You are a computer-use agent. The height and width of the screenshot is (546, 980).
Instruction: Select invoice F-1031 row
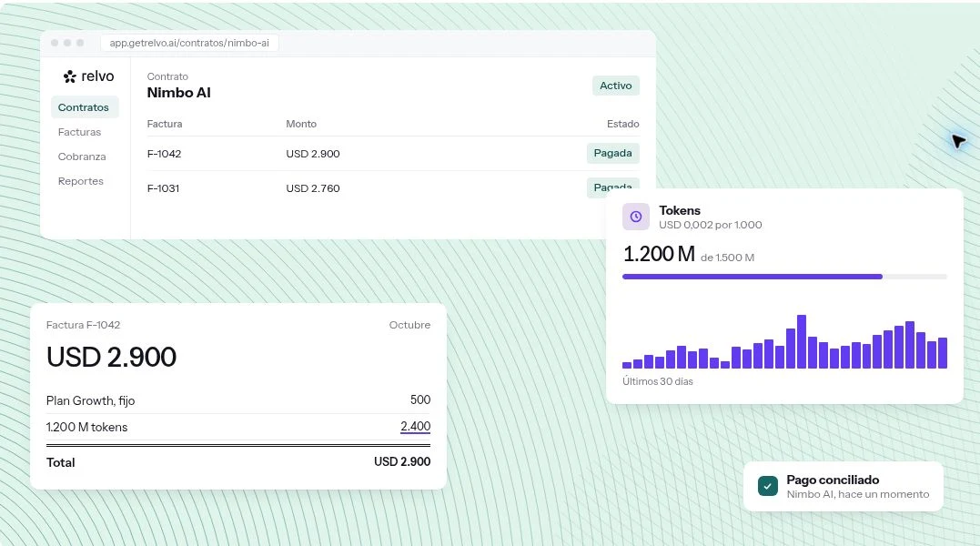[x=393, y=188]
